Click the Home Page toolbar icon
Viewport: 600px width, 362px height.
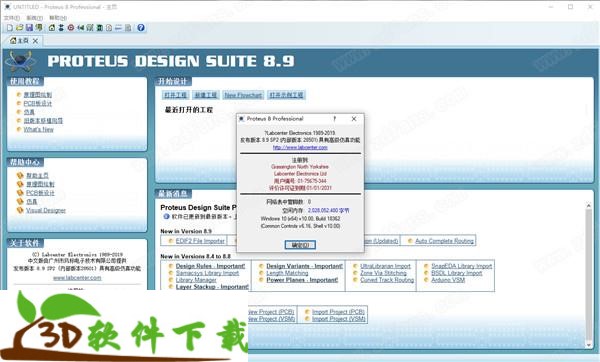pyautogui.click(x=52, y=28)
